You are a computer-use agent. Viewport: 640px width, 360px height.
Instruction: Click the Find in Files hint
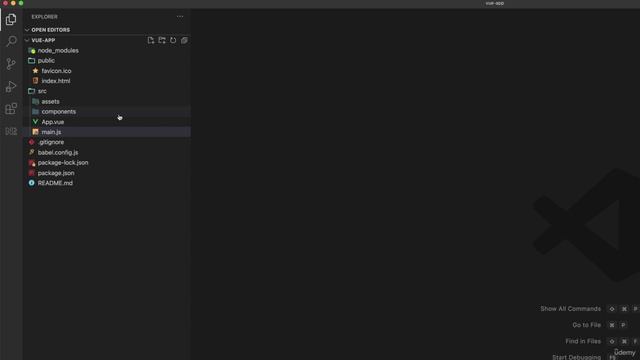tap(583, 341)
